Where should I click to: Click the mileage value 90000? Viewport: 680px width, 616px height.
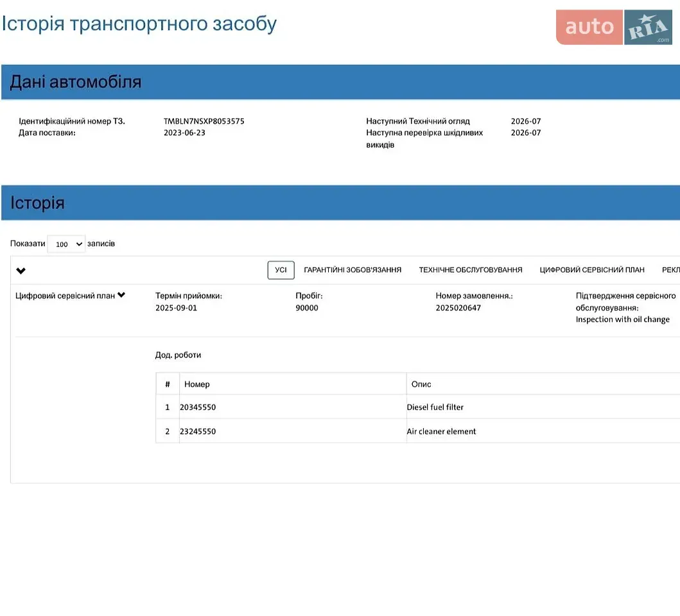(x=306, y=308)
